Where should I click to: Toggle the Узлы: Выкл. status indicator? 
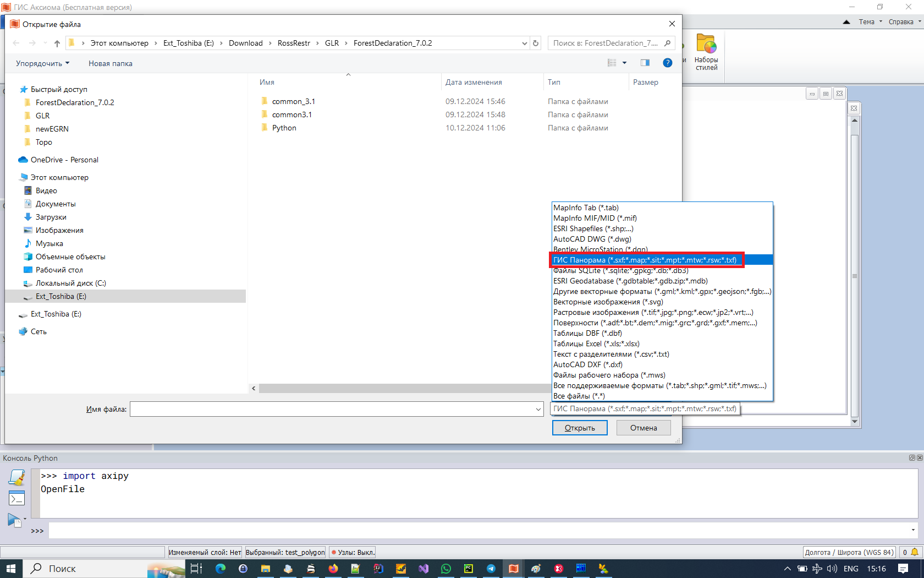click(x=353, y=552)
